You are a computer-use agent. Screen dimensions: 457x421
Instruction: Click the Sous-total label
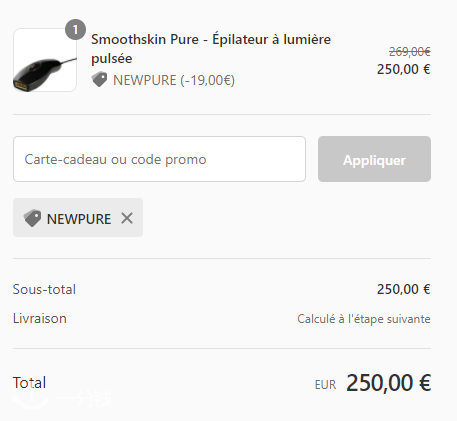pos(44,289)
